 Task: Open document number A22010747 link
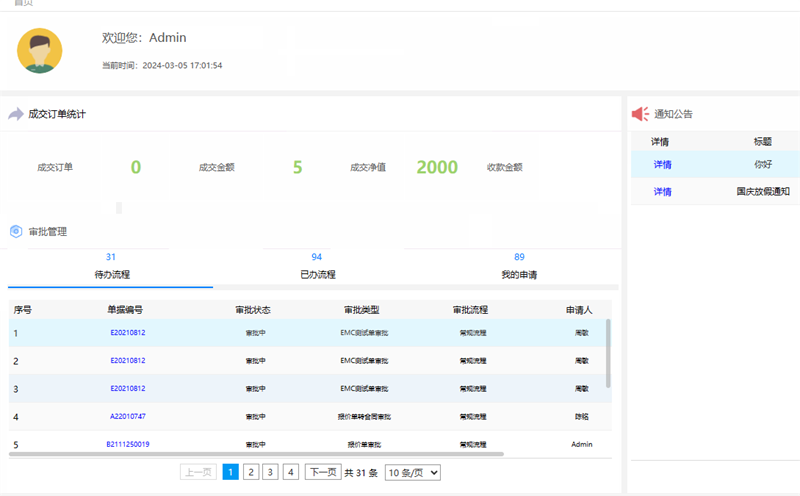pyautogui.click(x=127, y=416)
